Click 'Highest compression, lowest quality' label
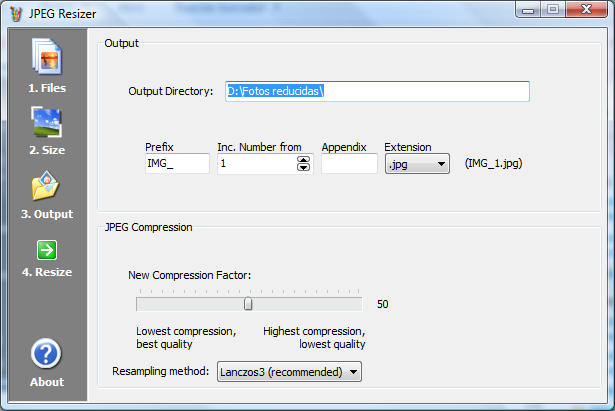Screen dimensions: 615x411 (x=314, y=338)
